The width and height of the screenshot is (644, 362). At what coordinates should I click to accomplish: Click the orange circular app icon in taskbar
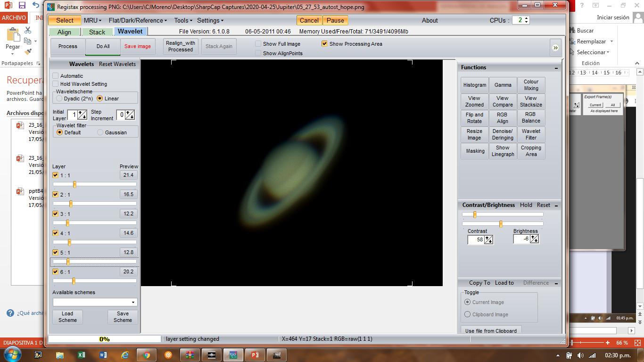168,355
